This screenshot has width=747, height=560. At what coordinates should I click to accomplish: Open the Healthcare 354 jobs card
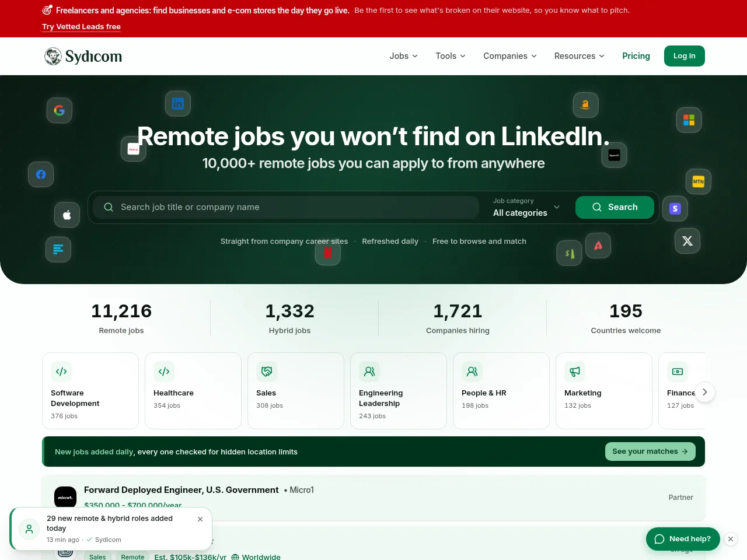pyautogui.click(x=193, y=391)
